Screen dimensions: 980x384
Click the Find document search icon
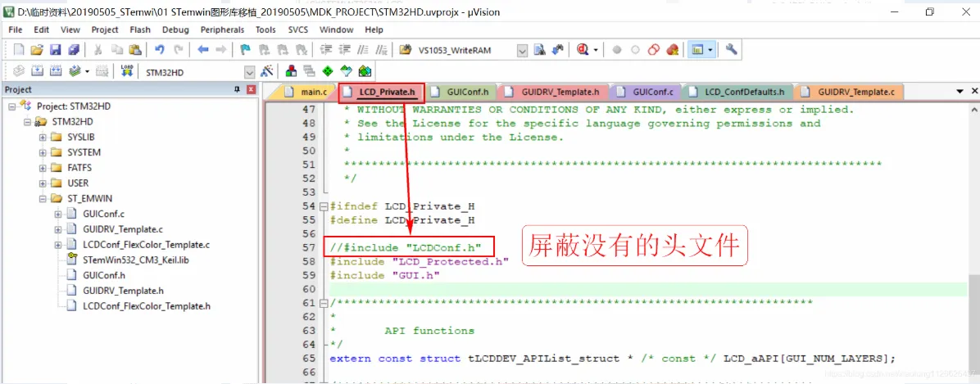coord(539,49)
